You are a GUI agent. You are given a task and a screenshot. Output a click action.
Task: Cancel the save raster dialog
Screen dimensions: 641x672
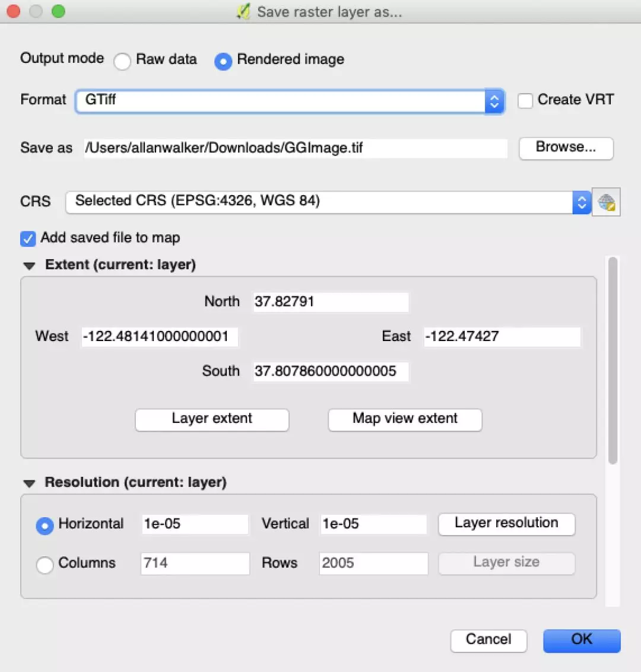coord(488,640)
